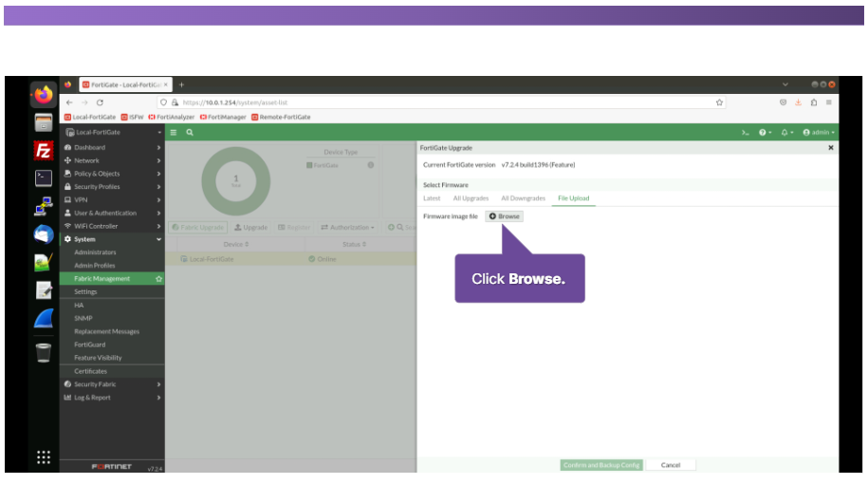Image resolution: width=868 pixels, height=503 pixels.
Task: Click Browse to choose firmware file
Action: [505, 216]
